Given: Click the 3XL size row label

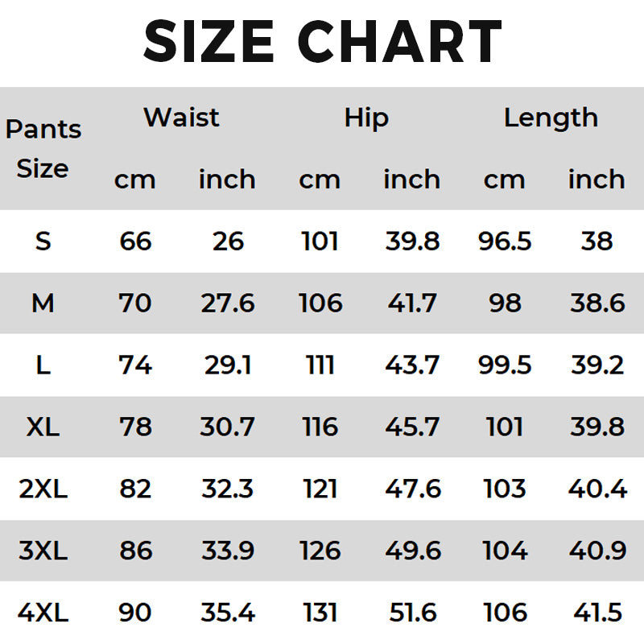Looking at the screenshot, I should (x=43, y=551).
